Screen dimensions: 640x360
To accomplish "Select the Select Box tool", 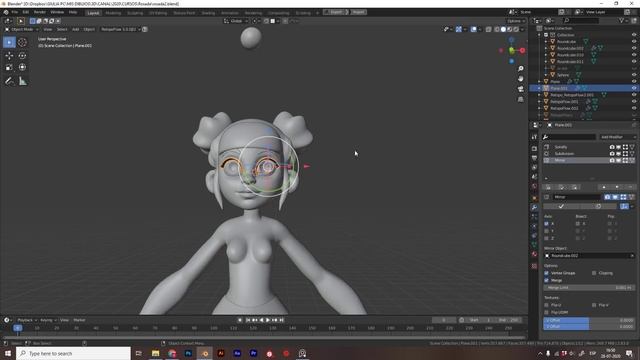I will (9, 42).
